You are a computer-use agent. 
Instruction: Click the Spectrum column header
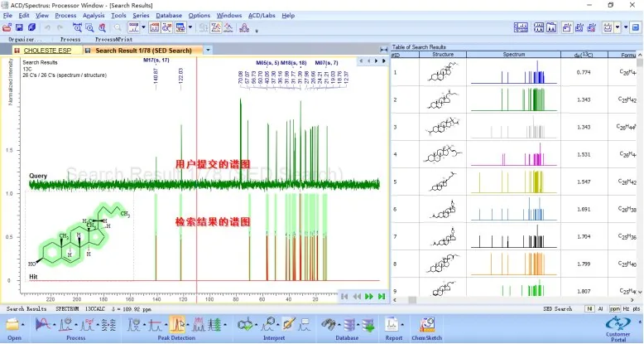tap(514, 55)
